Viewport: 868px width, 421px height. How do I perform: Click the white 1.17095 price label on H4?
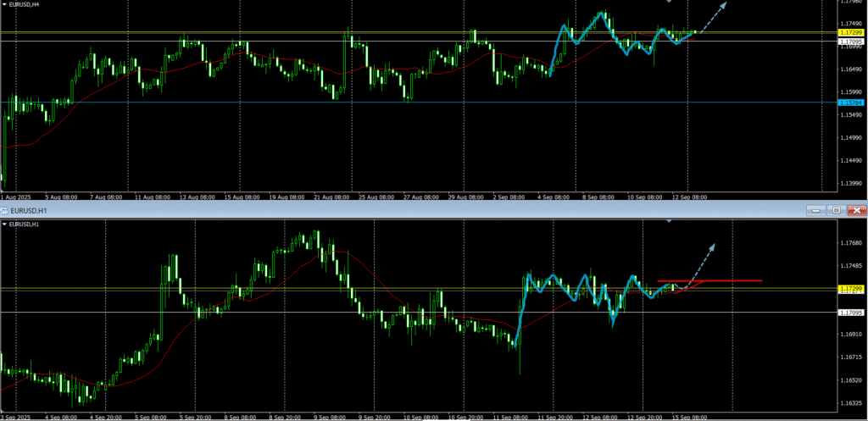point(850,42)
